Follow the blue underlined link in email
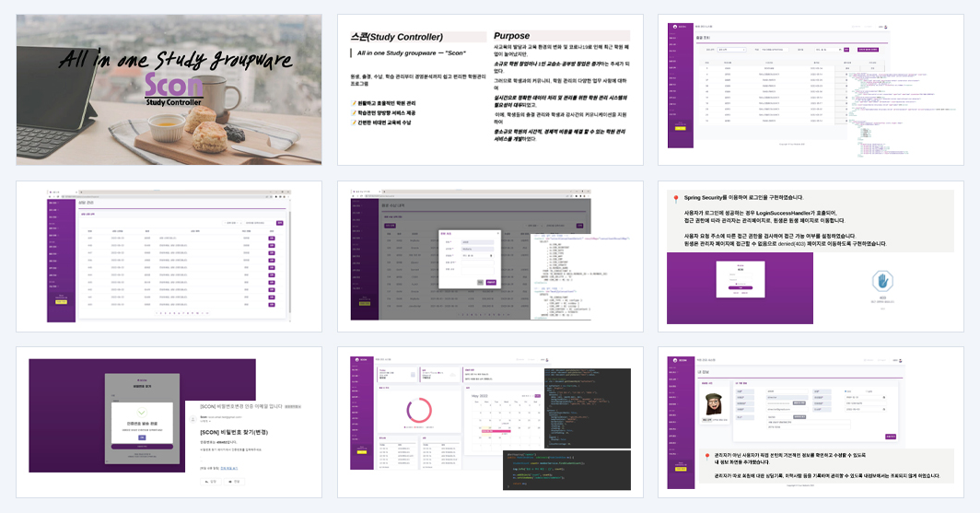 click(229, 468)
